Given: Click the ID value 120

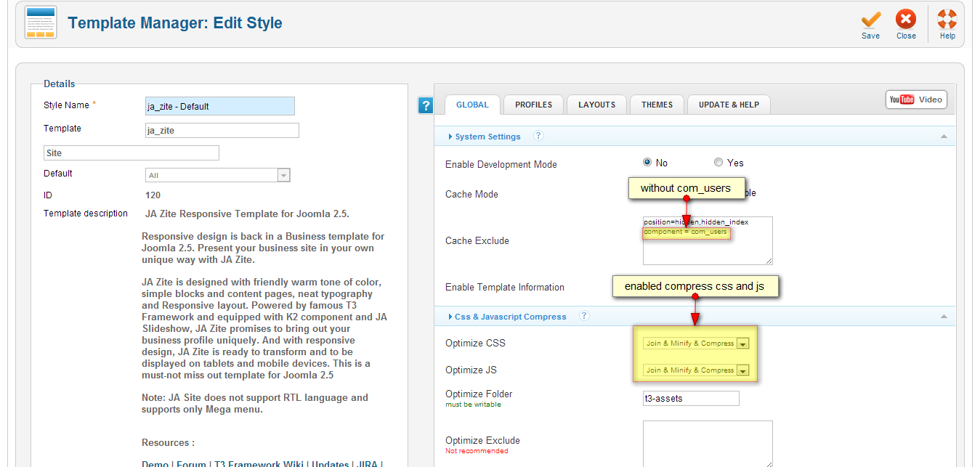Looking at the screenshot, I should click(153, 195).
